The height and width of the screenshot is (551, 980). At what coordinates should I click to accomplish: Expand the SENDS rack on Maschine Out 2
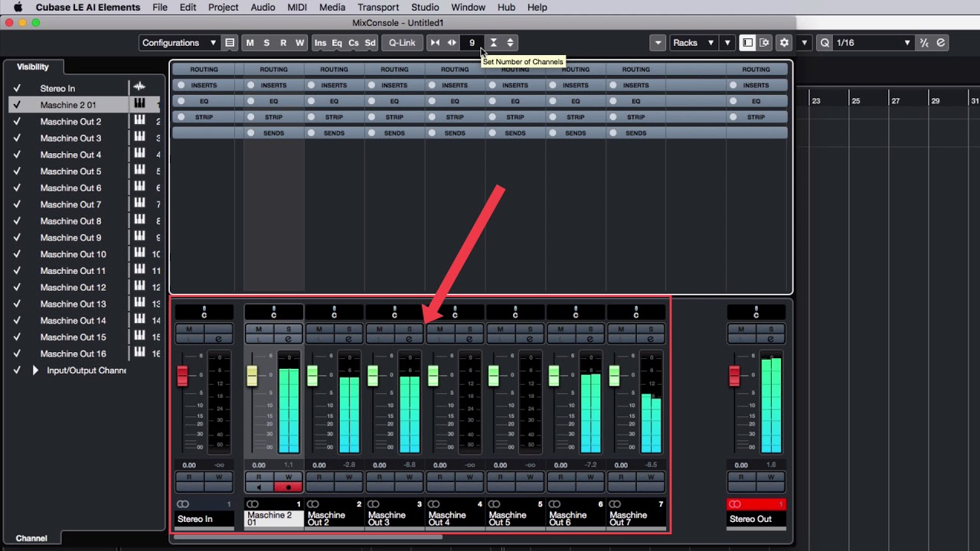(x=334, y=133)
